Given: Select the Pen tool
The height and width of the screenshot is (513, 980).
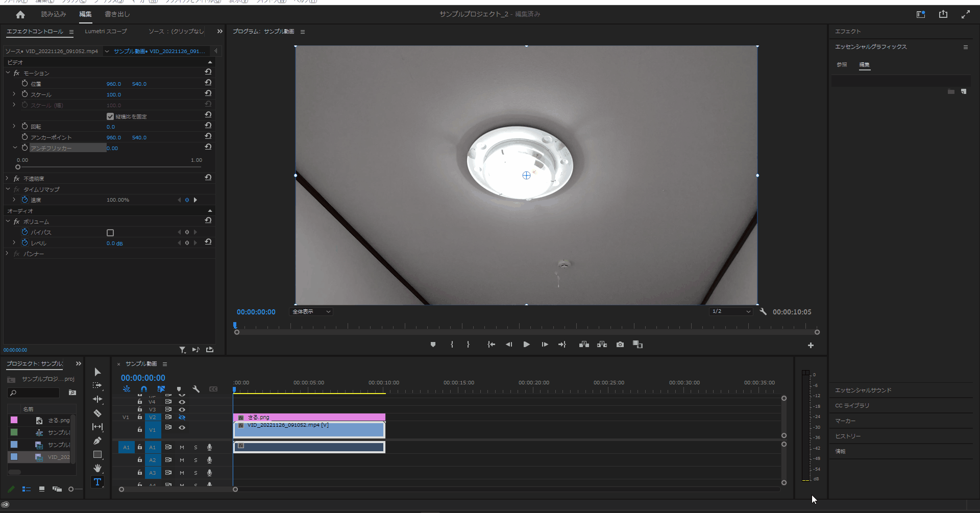Looking at the screenshot, I should coord(97,441).
